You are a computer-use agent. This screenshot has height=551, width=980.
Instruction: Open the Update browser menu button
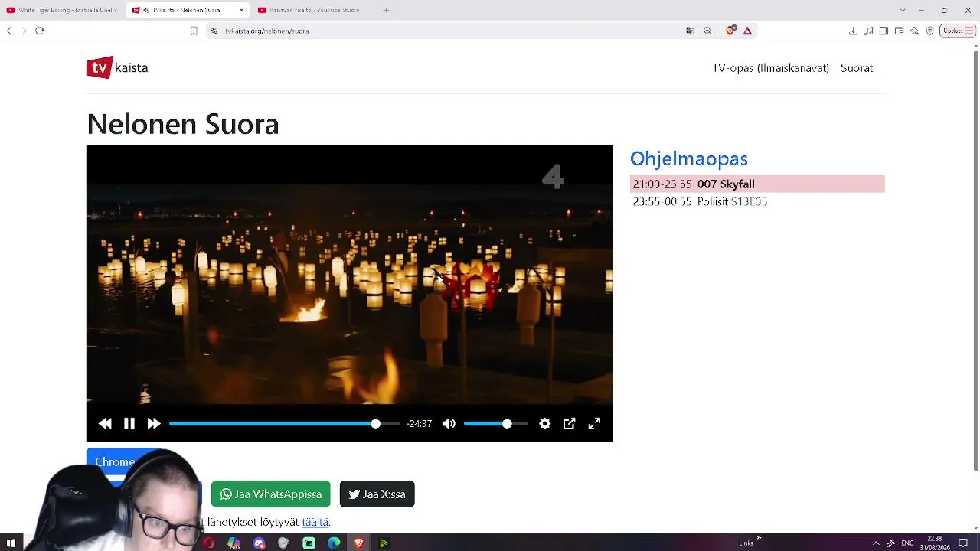(958, 31)
